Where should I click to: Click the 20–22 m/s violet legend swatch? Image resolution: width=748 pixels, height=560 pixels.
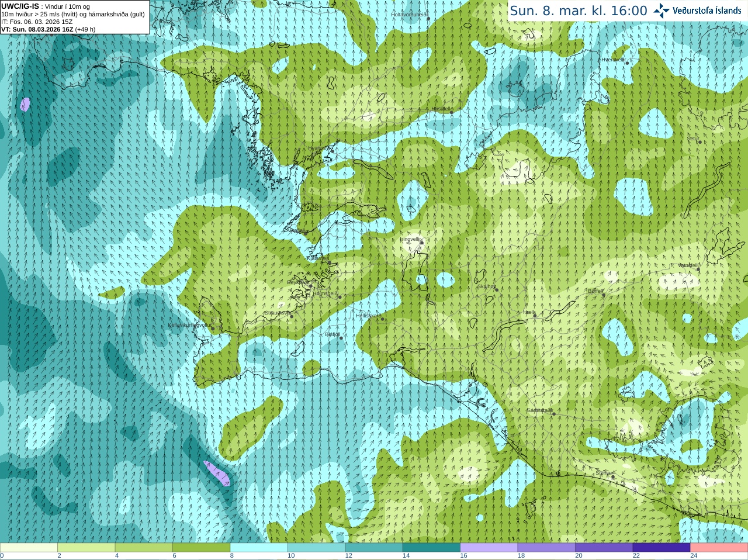pos(604,548)
